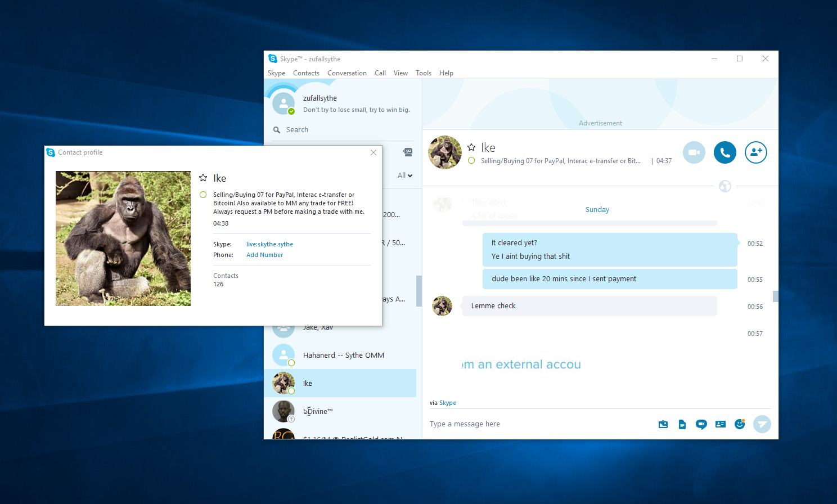Open the Conversation menu
This screenshot has height=504, width=837.
click(x=347, y=73)
